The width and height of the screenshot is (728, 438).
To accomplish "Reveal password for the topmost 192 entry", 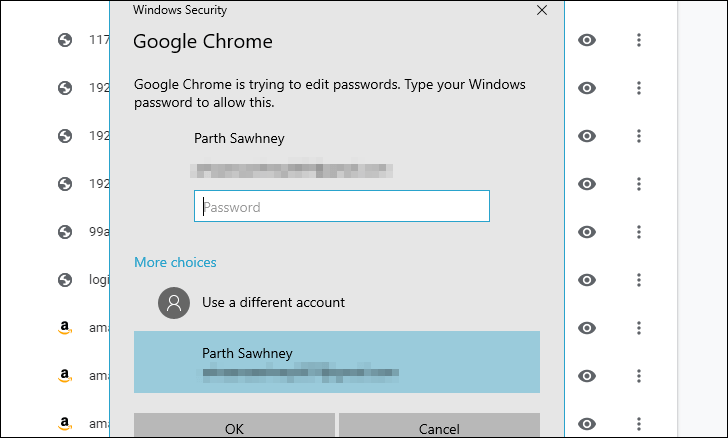I will [587, 88].
